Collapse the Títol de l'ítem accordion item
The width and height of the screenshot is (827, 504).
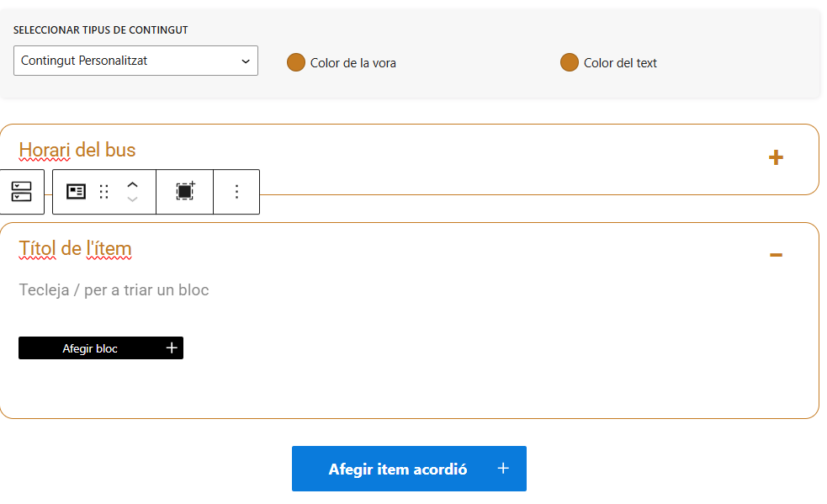pyautogui.click(x=777, y=255)
